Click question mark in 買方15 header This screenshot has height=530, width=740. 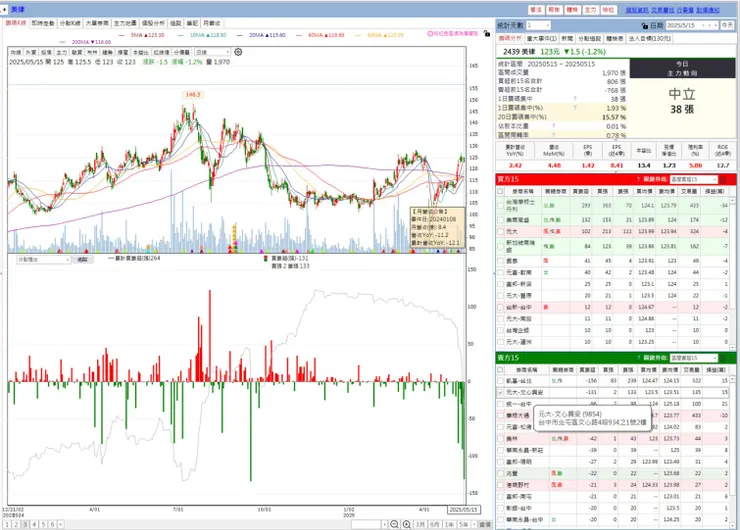639,179
